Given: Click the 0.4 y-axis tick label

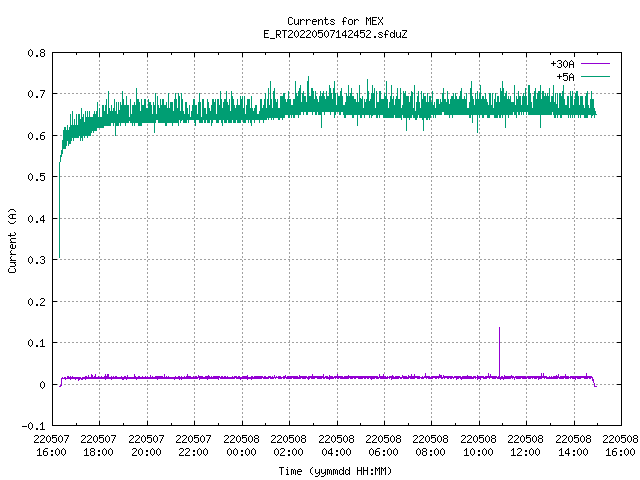Looking at the screenshot, I should tap(36, 219).
